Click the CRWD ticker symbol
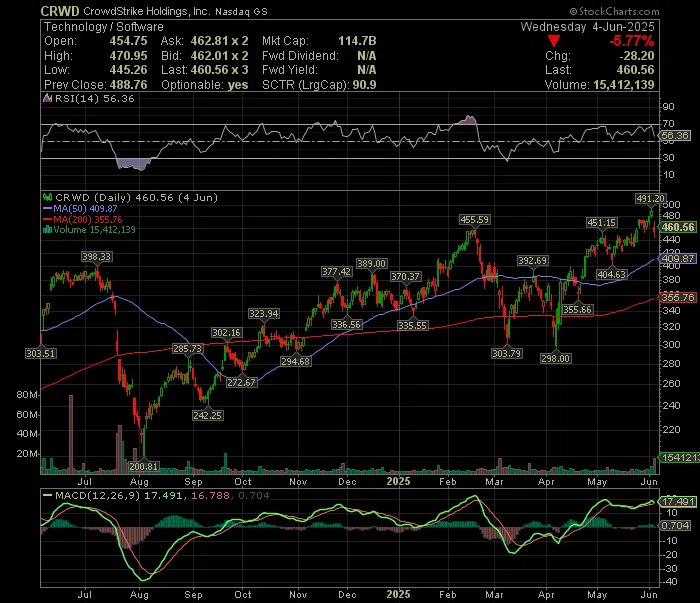 60,11
